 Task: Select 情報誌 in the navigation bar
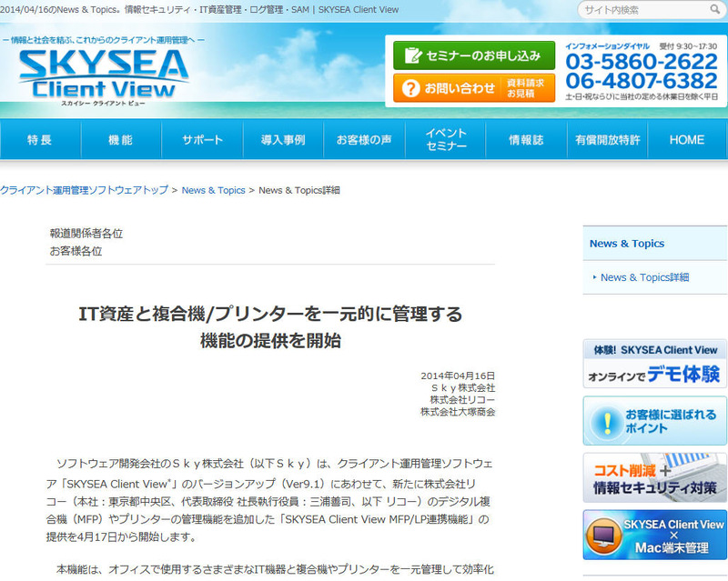tap(526, 140)
